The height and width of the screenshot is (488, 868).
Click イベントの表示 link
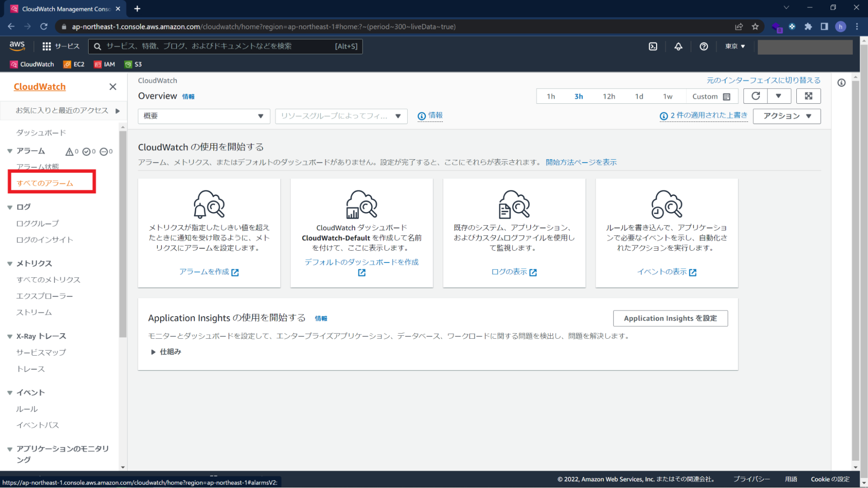[x=667, y=272]
